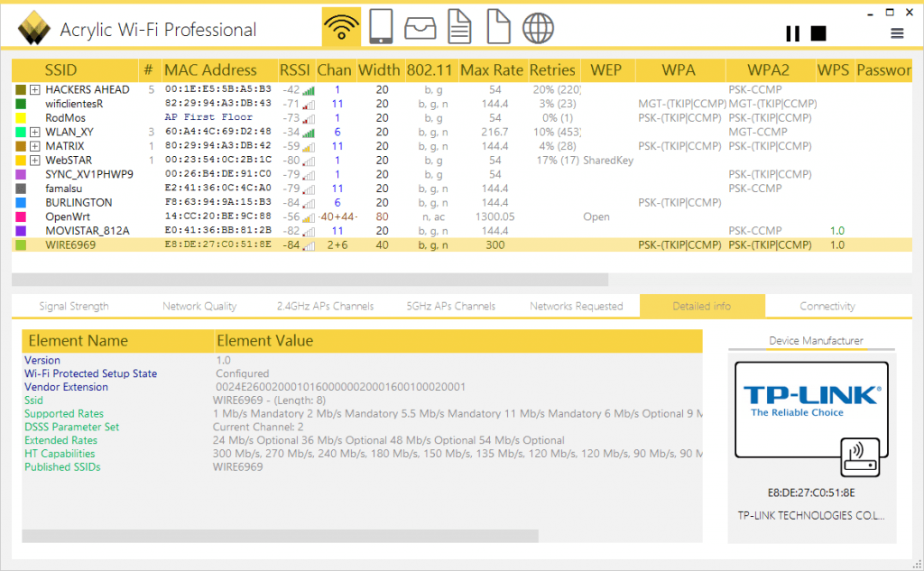The height and width of the screenshot is (571, 924).
Task: Click the Extended Rates element
Action: click(60, 441)
